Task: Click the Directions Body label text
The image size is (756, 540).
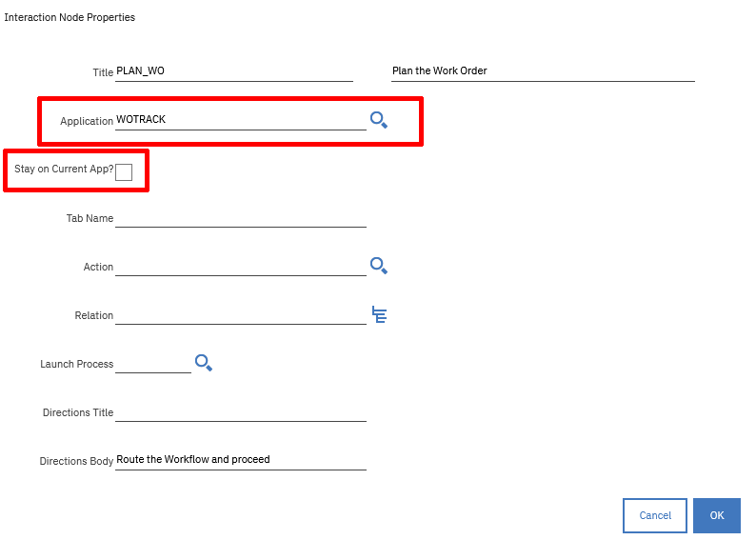Action: [76, 461]
